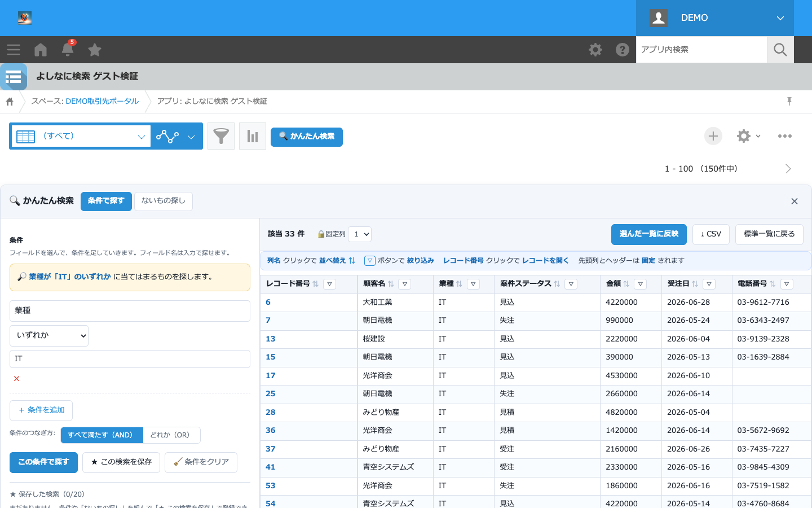
Task: Close the かんたん検索 panel
Action: pos(795,202)
